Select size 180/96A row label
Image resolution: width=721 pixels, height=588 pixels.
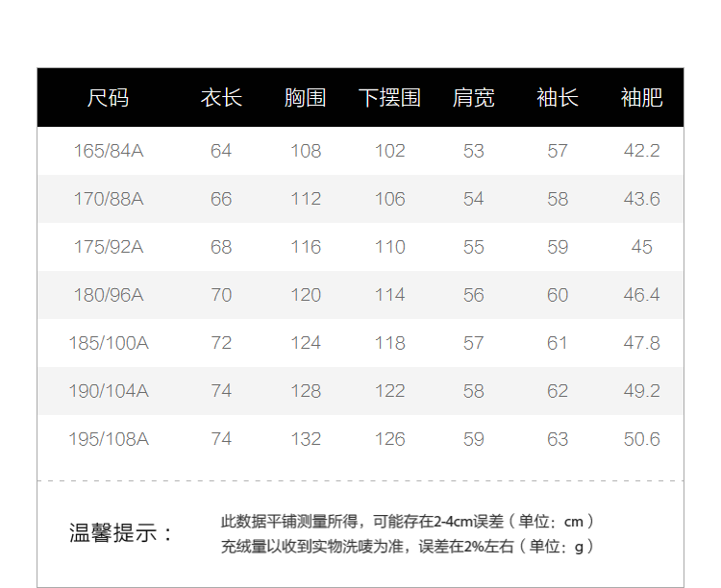pyautogui.click(x=108, y=295)
